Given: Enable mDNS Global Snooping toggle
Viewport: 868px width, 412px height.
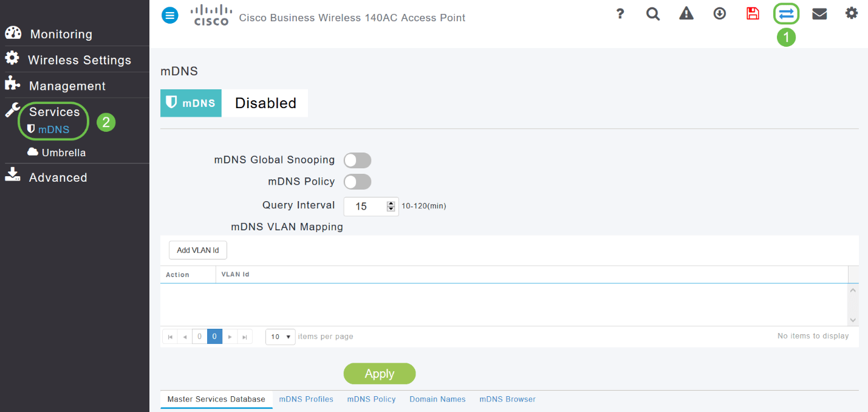Looking at the screenshot, I should (x=357, y=160).
